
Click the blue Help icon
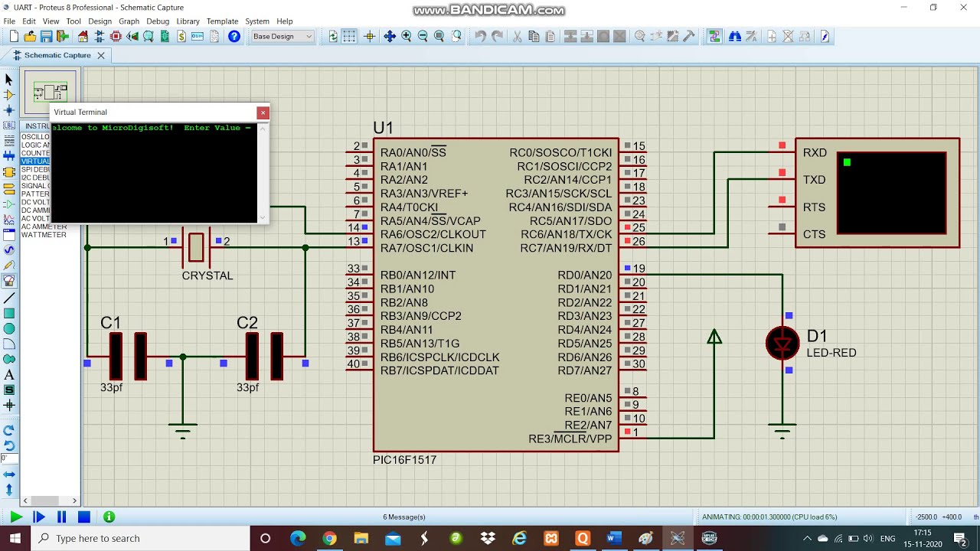click(234, 37)
